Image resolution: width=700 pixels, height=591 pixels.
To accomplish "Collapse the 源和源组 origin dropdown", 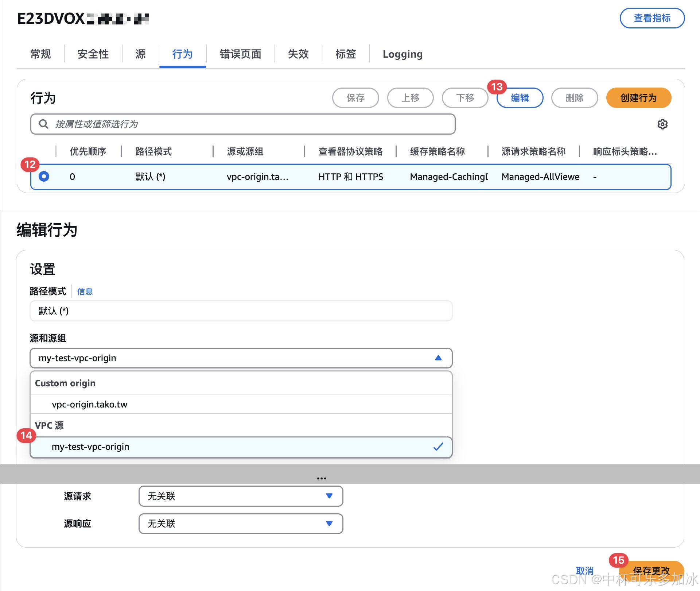I will pos(438,358).
